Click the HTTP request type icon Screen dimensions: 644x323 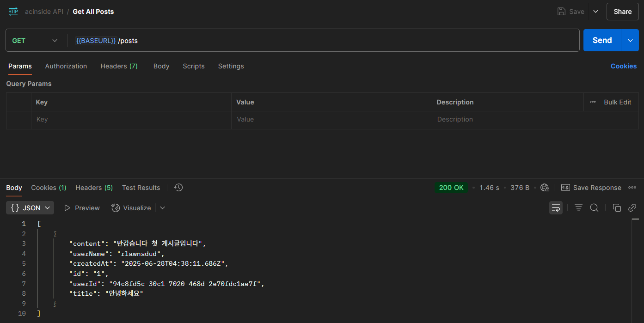click(13, 12)
